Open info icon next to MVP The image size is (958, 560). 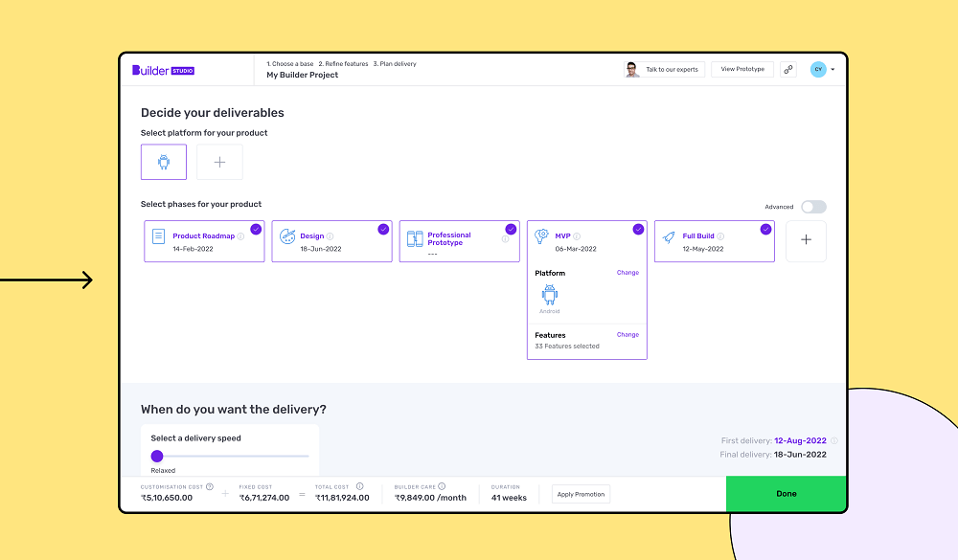[577, 236]
